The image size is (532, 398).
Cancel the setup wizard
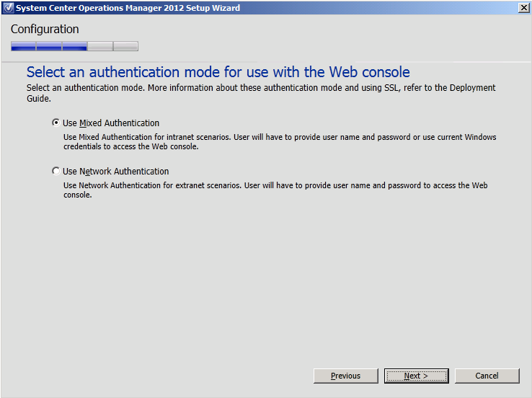tap(487, 376)
